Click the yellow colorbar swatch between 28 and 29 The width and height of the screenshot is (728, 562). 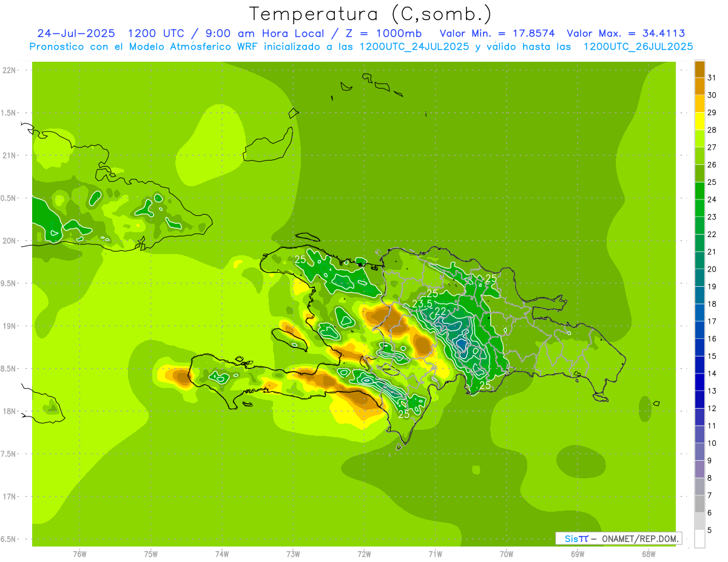(x=699, y=121)
